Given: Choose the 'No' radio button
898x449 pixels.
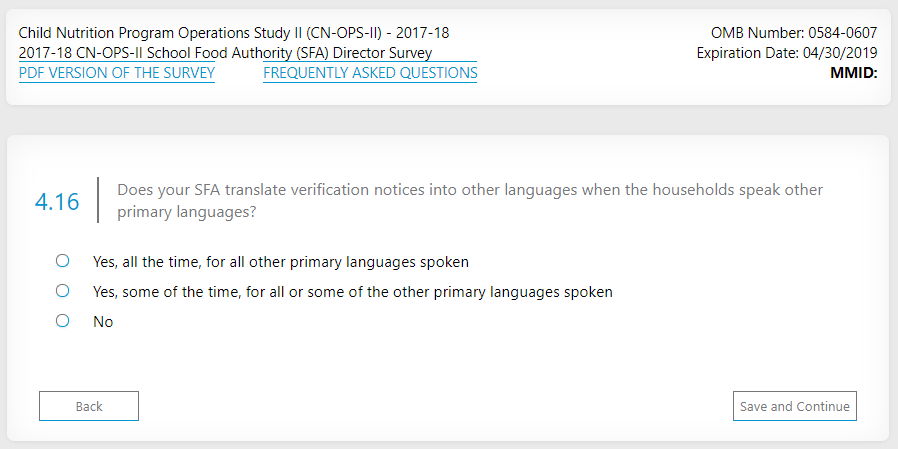Looking at the screenshot, I should 62,321.
